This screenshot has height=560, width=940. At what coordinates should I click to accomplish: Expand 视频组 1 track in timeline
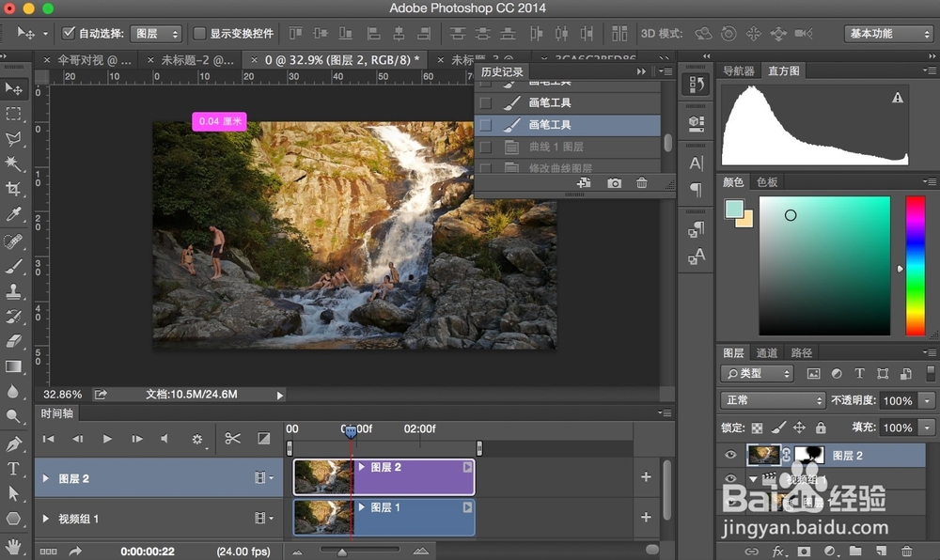click(45, 518)
